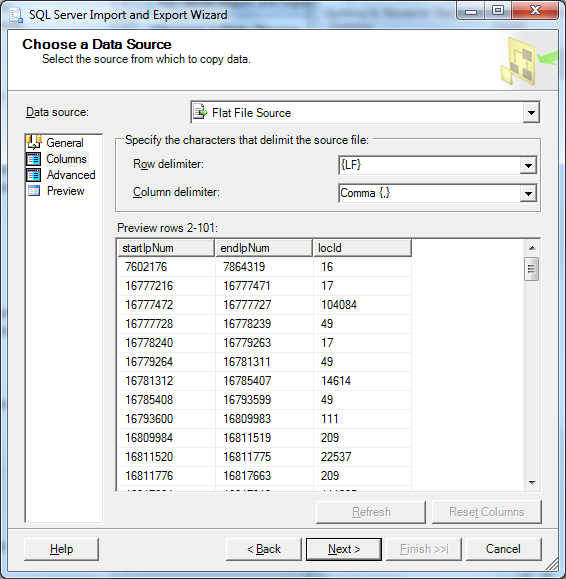The image size is (566, 579).
Task: Select cell 16777472
Action: (x=167, y=305)
